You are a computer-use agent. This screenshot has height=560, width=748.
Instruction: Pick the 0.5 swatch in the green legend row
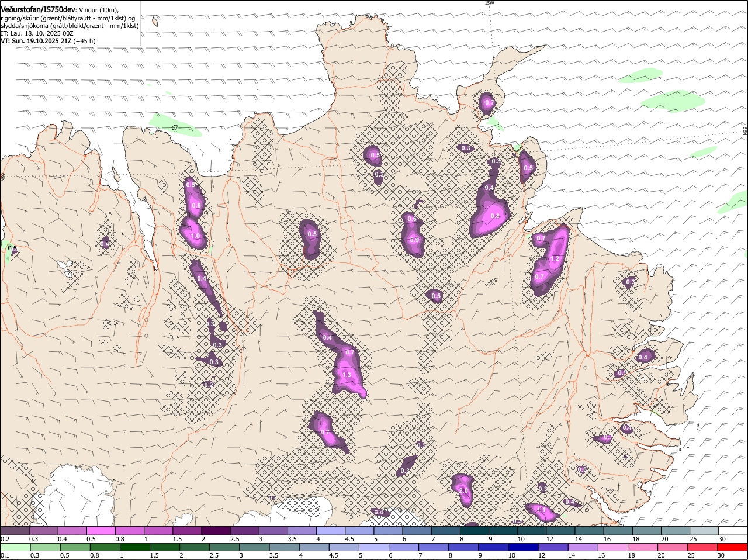(x=75, y=548)
